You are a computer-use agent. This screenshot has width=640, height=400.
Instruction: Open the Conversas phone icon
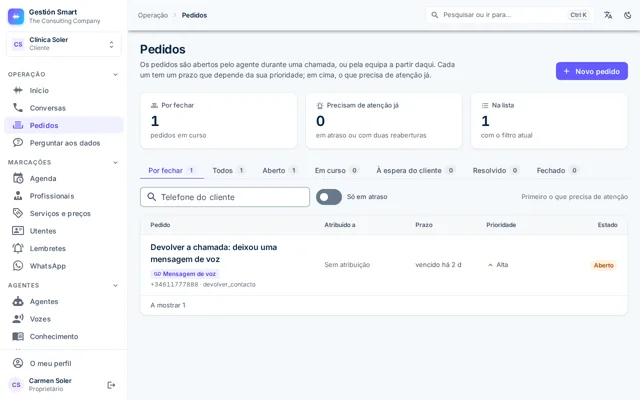coord(18,108)
